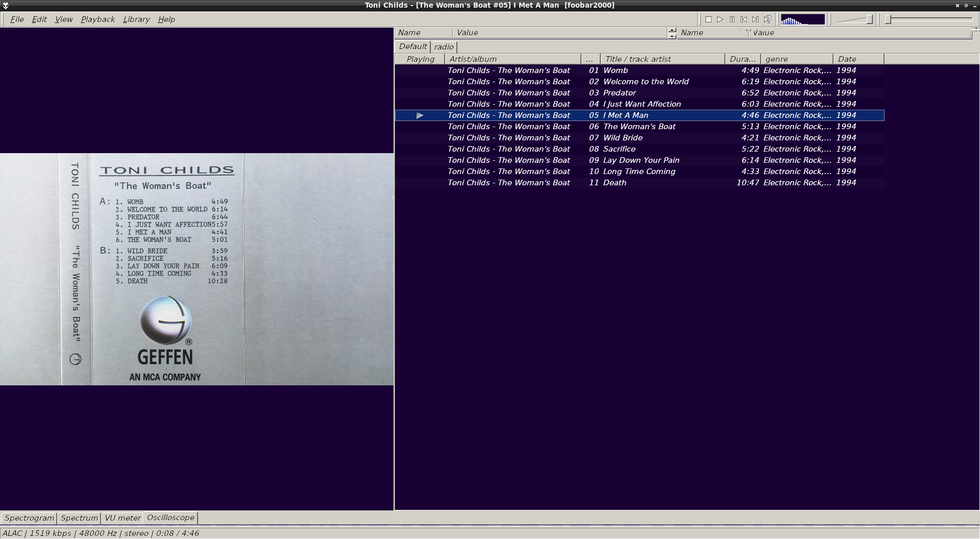Select the track Long Time Coming
The height and width of the screenshot is (539, 980).
pos(640,171)
